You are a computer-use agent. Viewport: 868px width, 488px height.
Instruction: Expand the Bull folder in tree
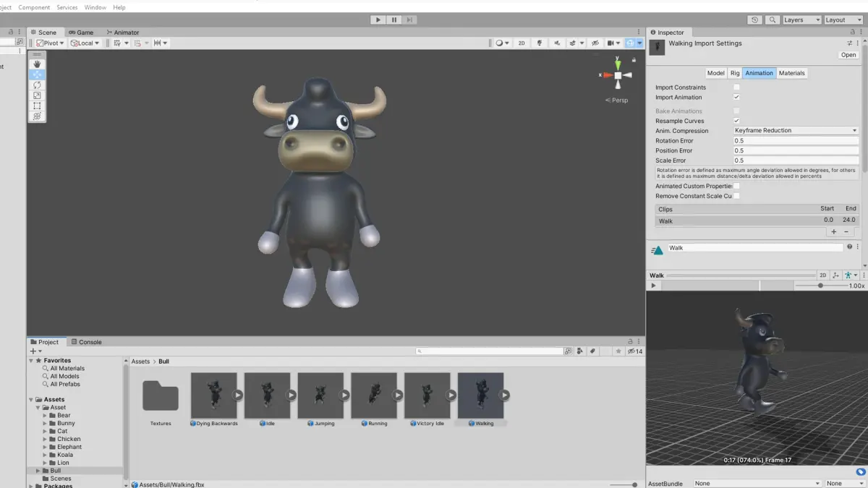point(38,471)
